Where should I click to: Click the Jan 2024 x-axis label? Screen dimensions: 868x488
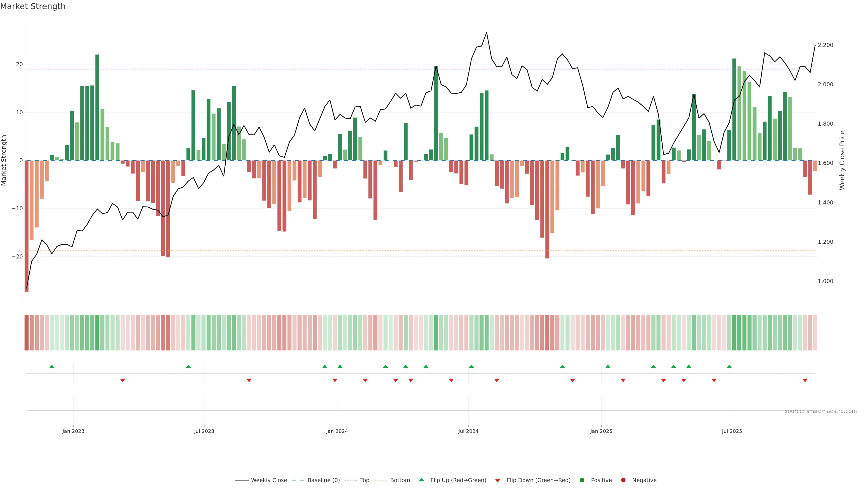pos(337,431)
